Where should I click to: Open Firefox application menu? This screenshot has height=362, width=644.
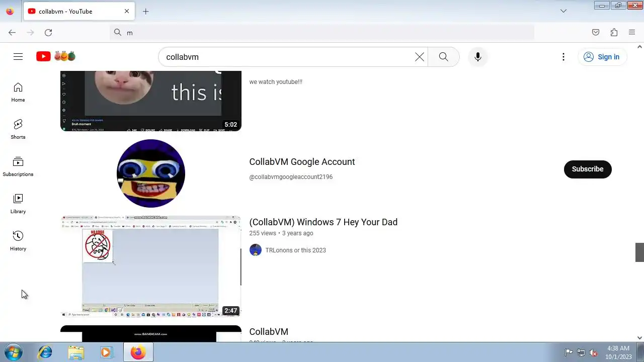click(x=632, y=32)
